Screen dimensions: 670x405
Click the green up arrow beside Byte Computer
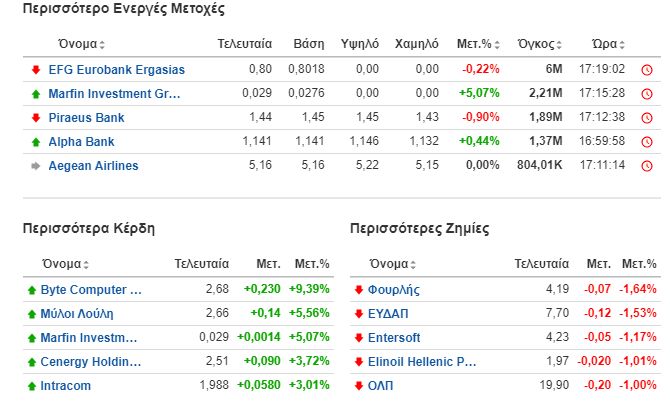coord(32,290)
